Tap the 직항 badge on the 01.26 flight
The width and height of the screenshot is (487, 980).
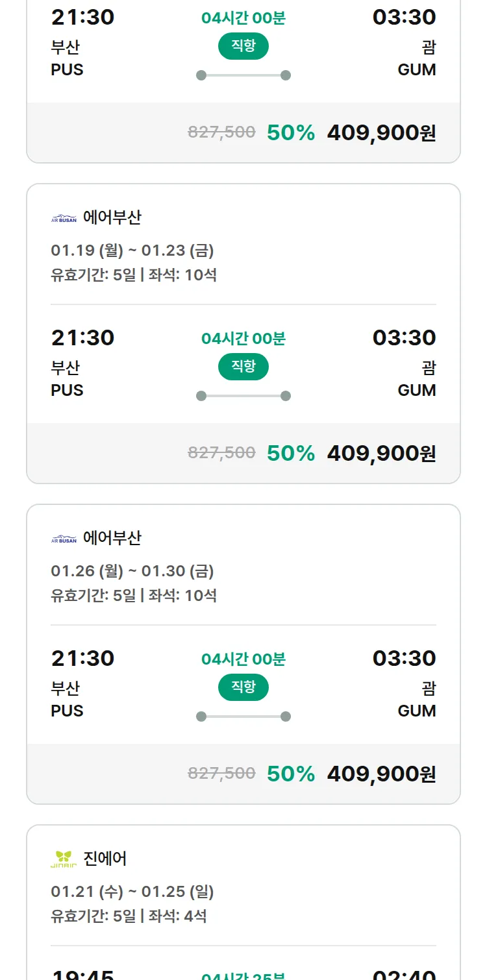243,687
